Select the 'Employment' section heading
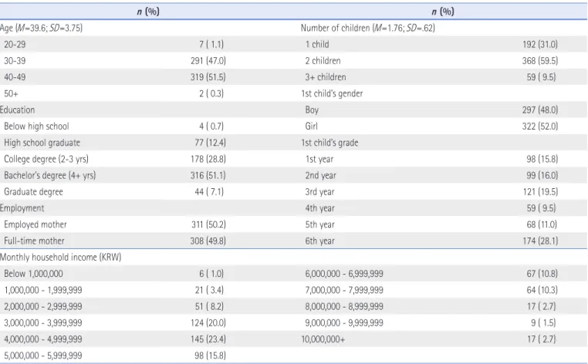This screenshot has width=588, height=364. pyautogui.click(x=22, y=208)
